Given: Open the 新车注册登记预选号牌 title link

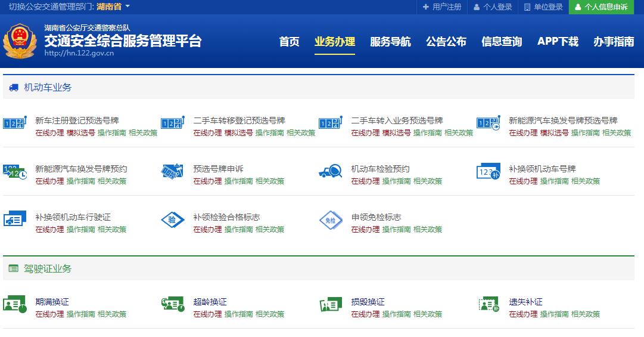Looking at the screenshot, I should [77, 120].
